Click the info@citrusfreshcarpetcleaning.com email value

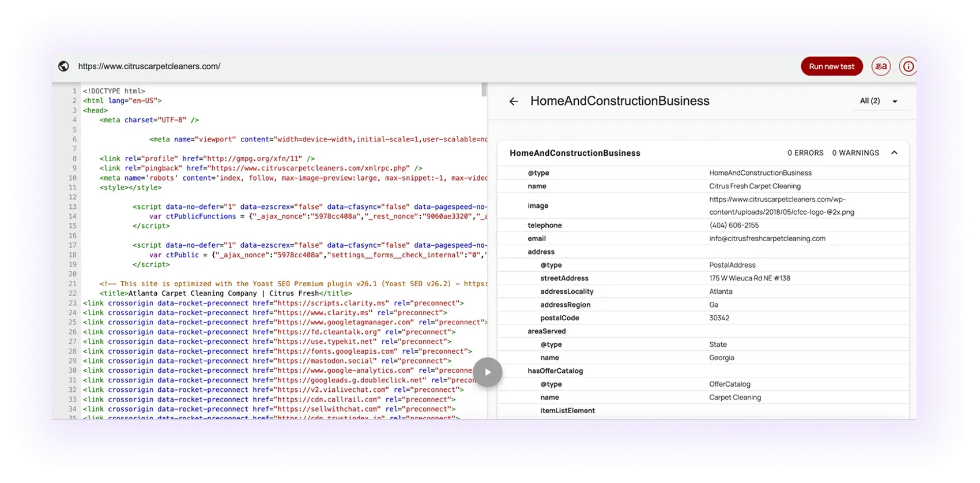pyautogui.click(x=767, y=239)
